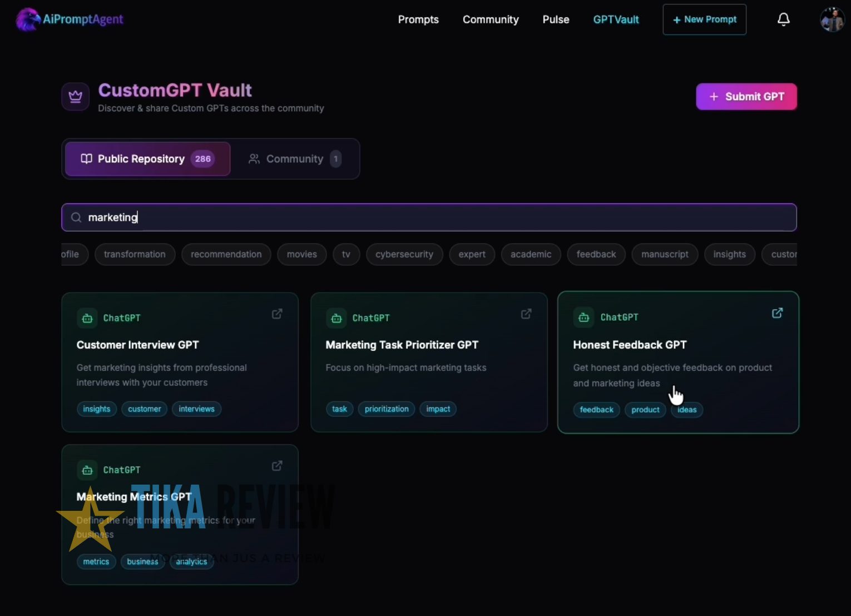Screen dimensions: 851x616
Task: Click the search magnifier icon
Action: click(76, 217)
